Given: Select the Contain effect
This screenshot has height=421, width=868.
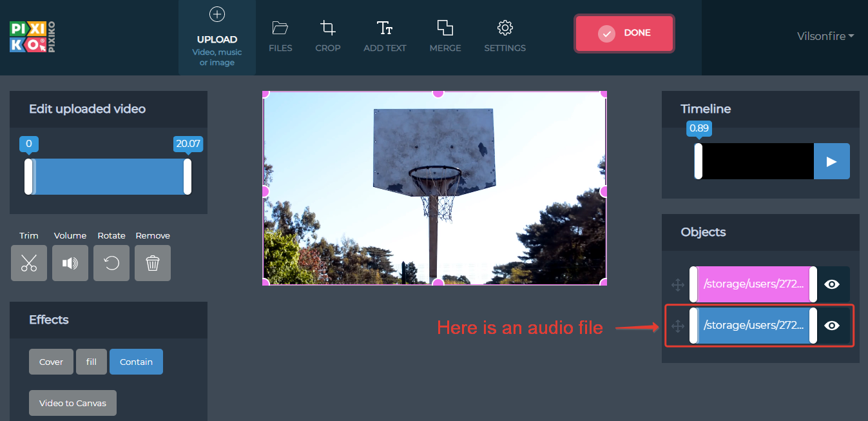Looking at the screenshot, I should (136, 362).
